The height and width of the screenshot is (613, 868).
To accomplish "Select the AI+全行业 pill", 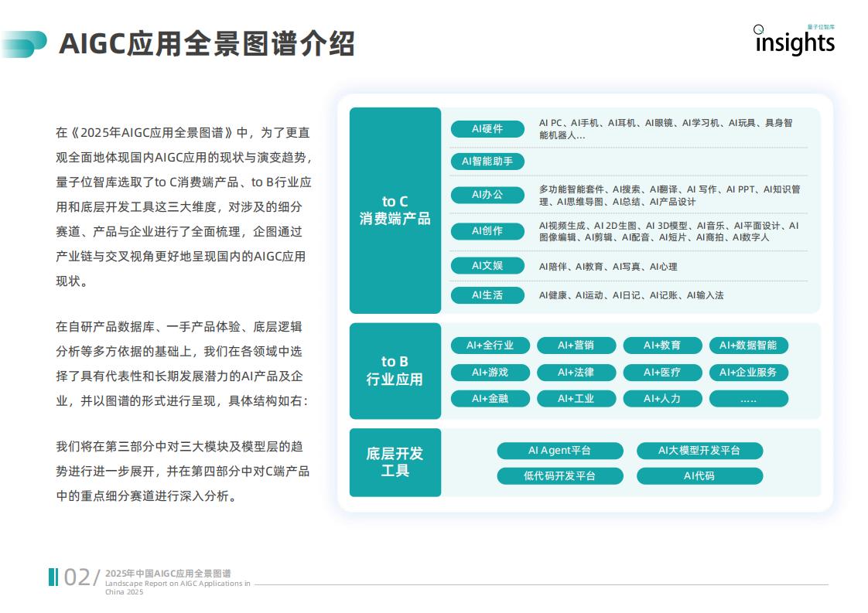I will [x=490, y=346].
